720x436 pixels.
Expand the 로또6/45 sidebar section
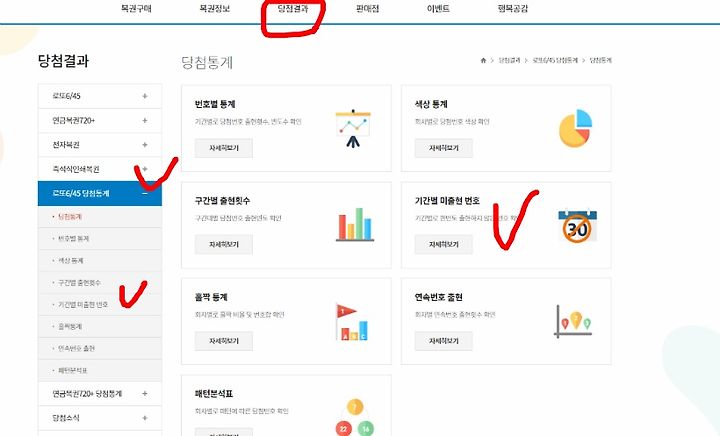(x=145, y=96)
